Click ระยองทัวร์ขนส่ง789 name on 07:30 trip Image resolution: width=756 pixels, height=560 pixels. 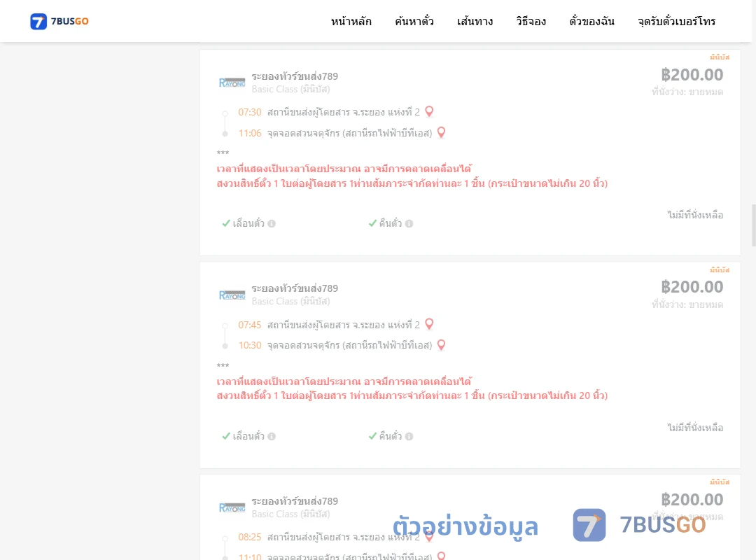[295, 76]
